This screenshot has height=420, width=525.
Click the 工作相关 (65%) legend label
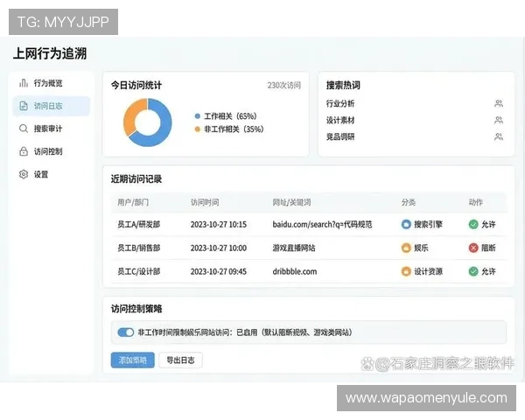[x=230, y=116]
